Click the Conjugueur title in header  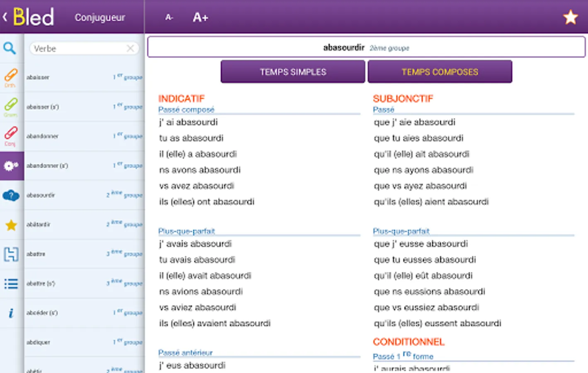pyautogui.click(x=100, y=17)
